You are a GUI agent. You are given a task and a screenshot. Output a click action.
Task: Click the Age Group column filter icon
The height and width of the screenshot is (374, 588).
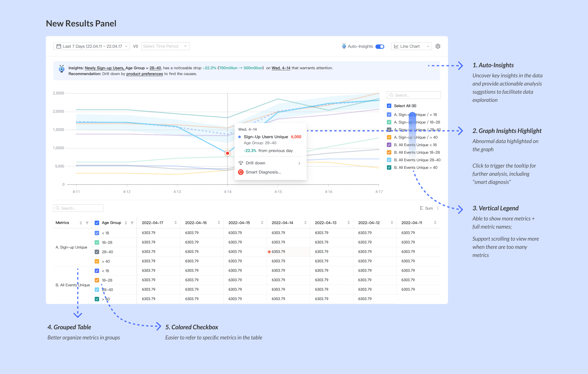(x=132, y=223)
